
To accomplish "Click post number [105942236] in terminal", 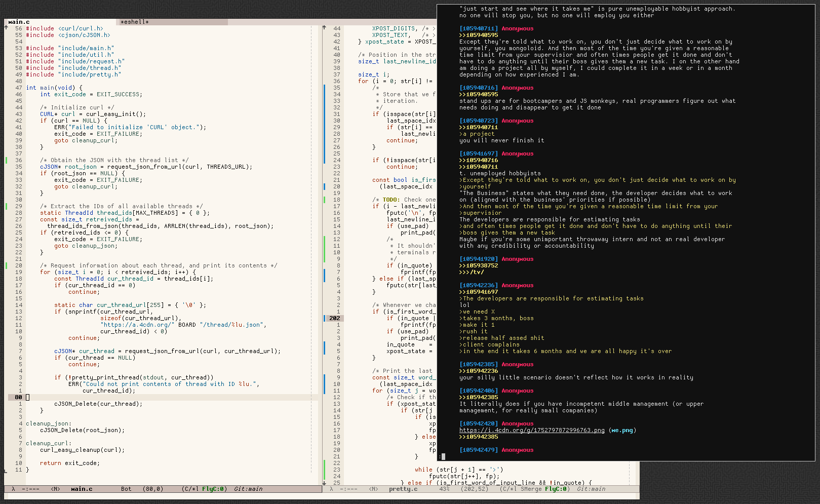I will point(479,285).
